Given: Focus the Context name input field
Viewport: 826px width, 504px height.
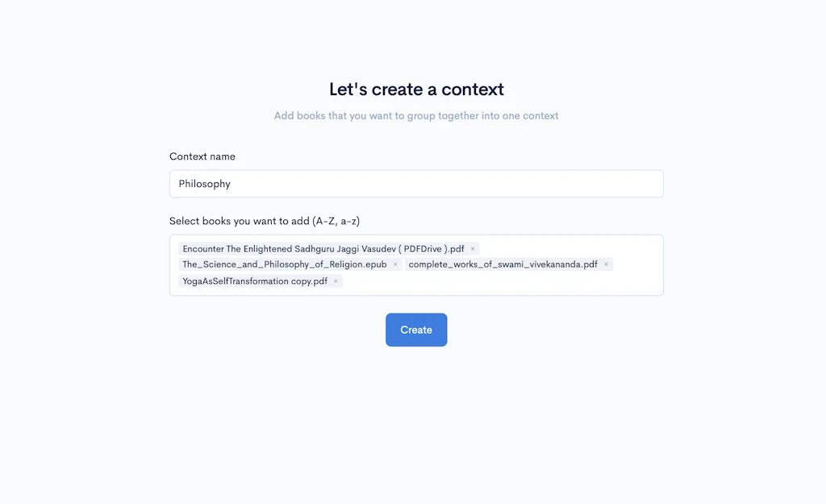Looking at the screenshot, I should coord(416,183).
